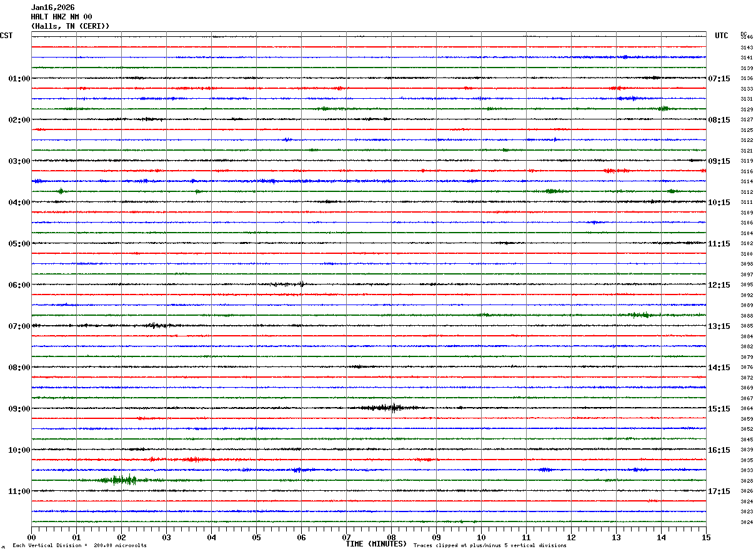Select the '04:00' CST row label

19,203
